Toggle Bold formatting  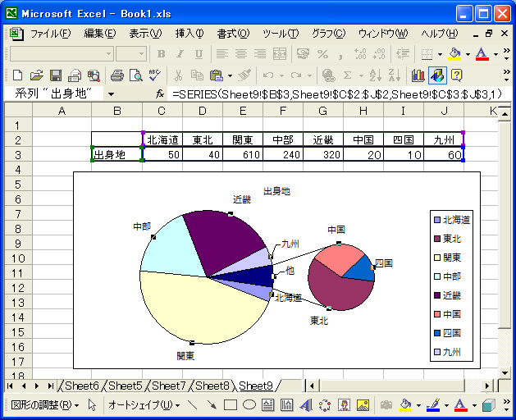coord(162,53)
